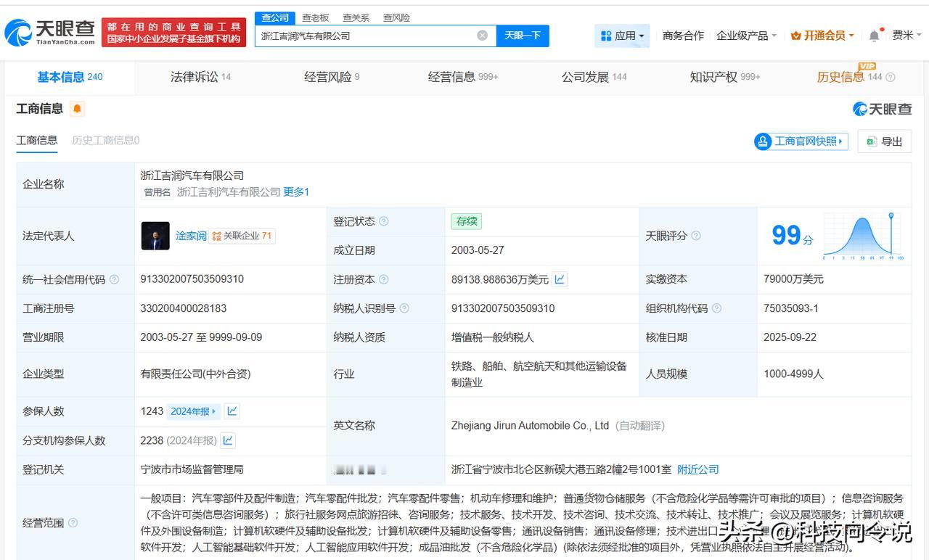The height and width of the screenshot is (560, 929).
Task: Click help icon next to 天眼评分
Action: 696,236
